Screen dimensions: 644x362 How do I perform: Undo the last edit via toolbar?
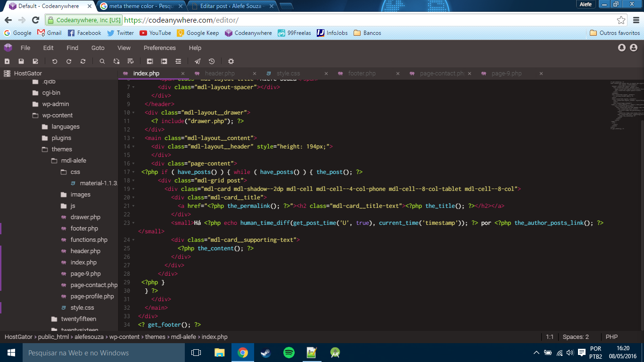click(x=55, y=61)
